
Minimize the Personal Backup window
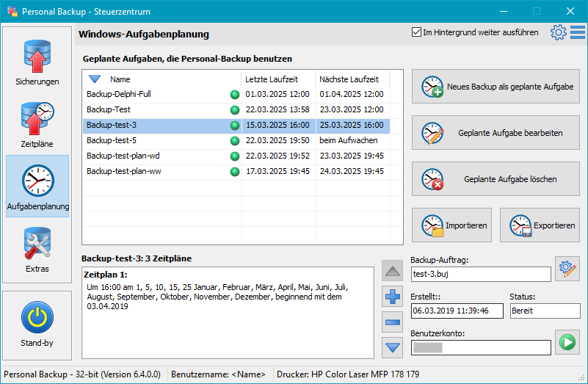504,11
